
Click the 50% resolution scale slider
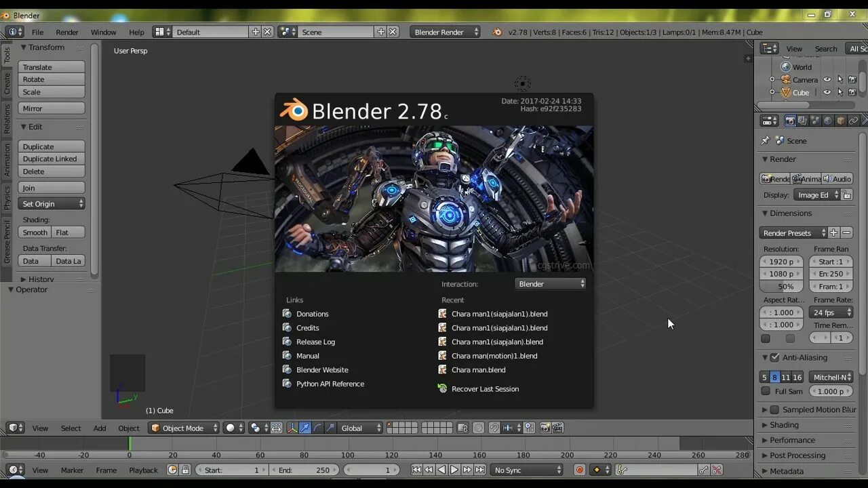(782, 287)
